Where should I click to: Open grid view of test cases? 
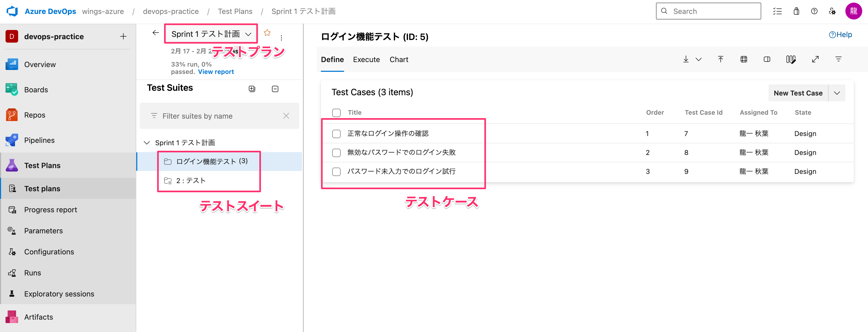coord(744,59)
